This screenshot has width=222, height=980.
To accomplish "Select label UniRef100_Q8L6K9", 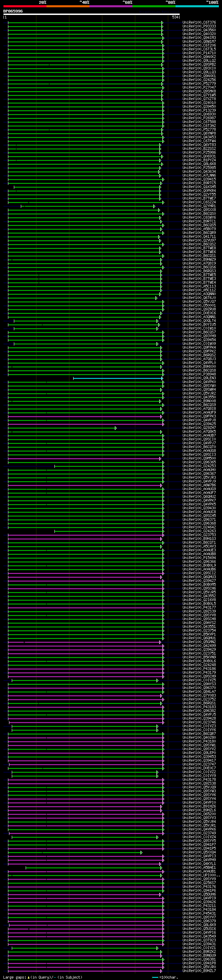I will pyautogui.click(x=199, y=925).
